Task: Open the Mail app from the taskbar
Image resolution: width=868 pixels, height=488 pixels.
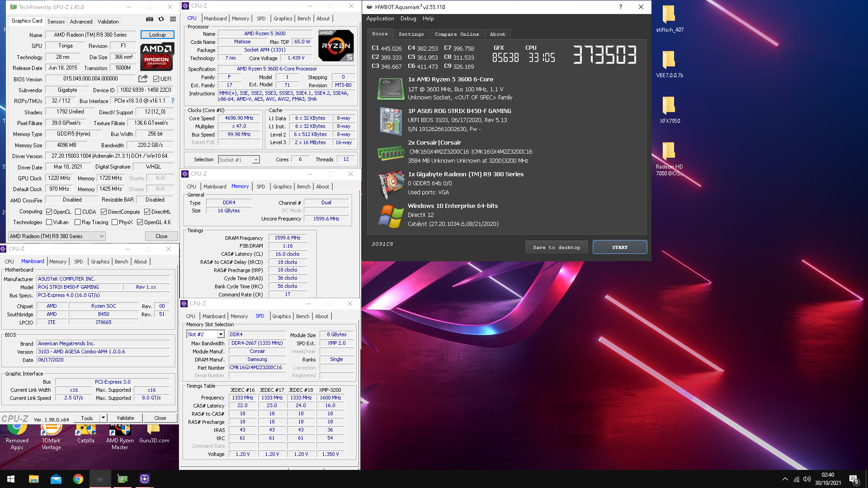Action: tap(56, 479)
